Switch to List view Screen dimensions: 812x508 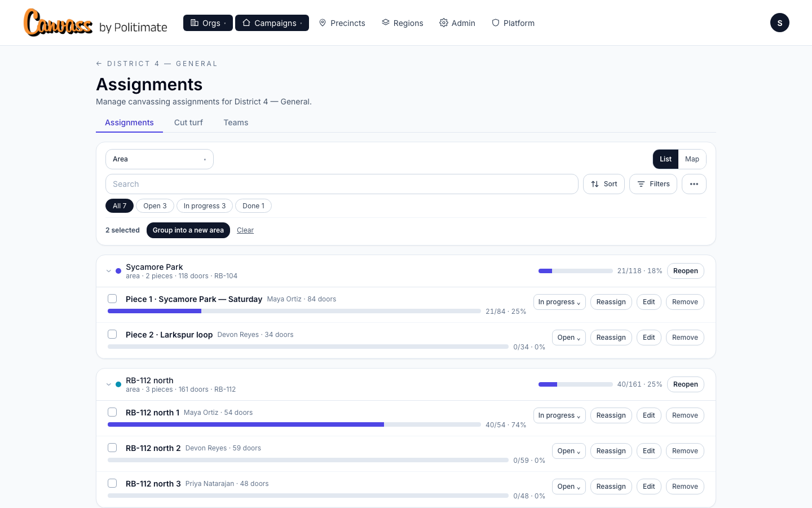[x=665, y=159]
